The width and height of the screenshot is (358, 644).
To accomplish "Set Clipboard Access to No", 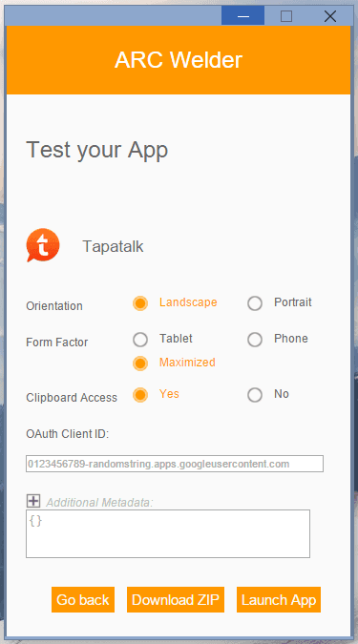I will 255,395.
